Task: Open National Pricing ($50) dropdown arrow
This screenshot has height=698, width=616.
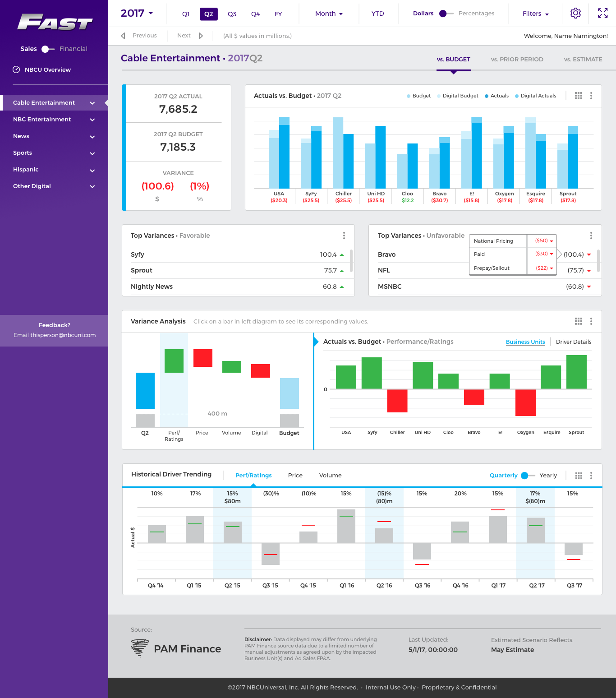Action: pos(552,241)
